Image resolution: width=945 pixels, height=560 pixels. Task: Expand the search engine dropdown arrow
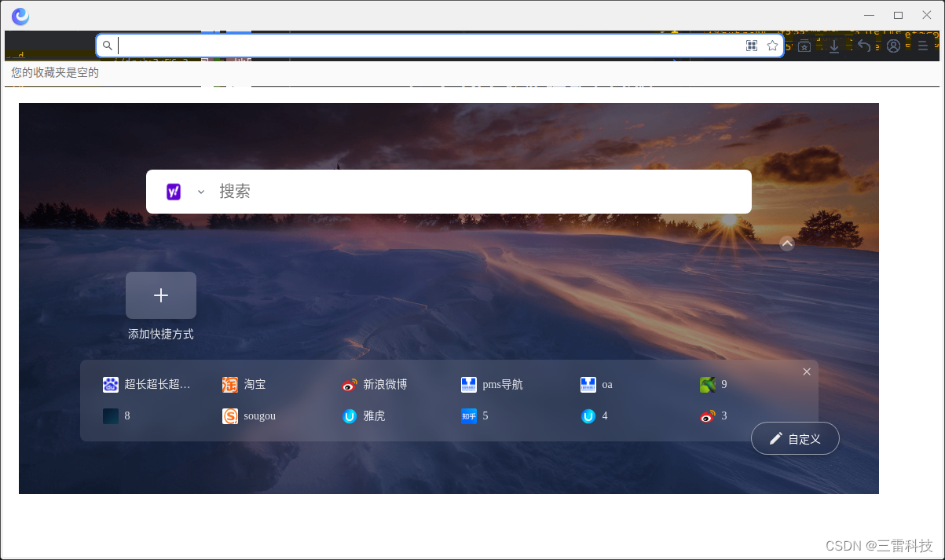click(x=201, y=191)
